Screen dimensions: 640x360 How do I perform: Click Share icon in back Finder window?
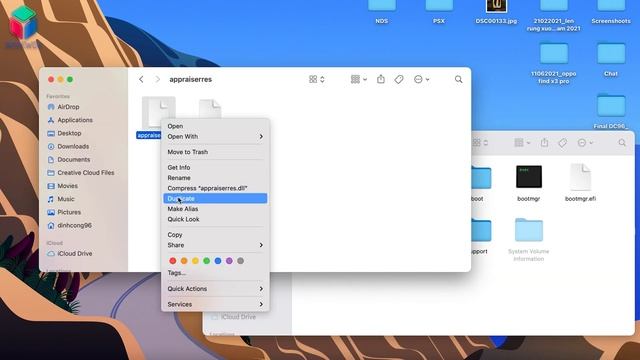click(544, 142)
